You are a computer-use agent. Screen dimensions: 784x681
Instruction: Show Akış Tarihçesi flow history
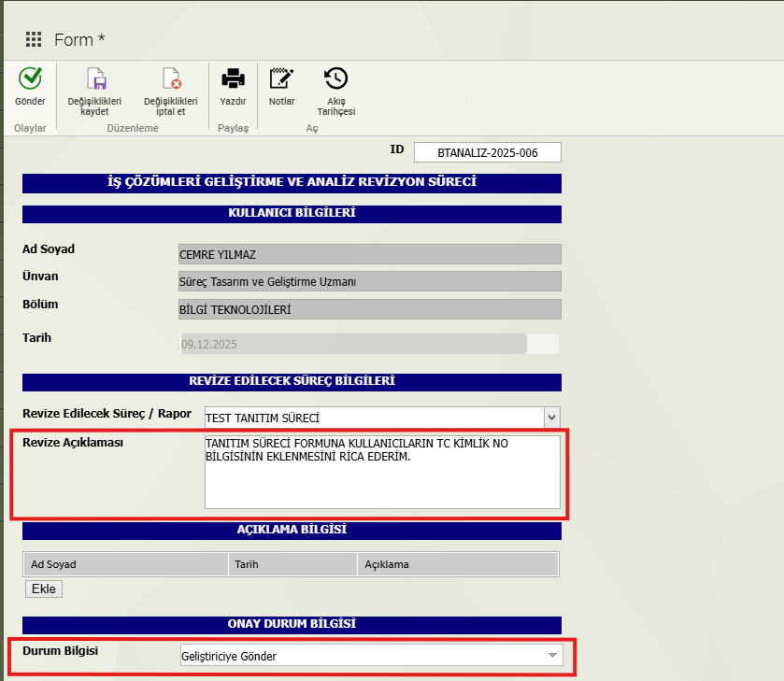coord(336,78)
